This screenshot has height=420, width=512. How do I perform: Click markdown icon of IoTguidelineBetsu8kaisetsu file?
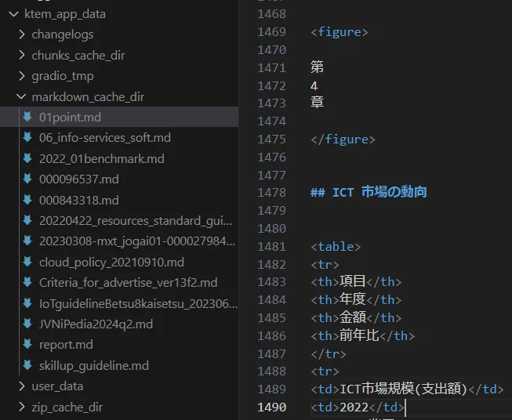(x=27, y=303)
